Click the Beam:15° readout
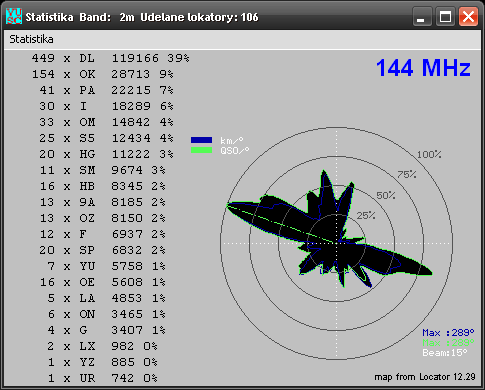Viewport: 485px width, 390px height. 445,353
